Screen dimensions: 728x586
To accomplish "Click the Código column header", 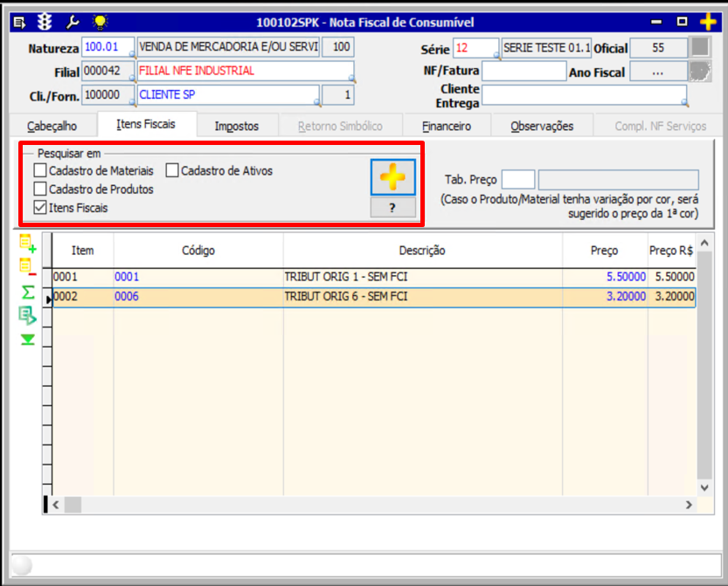I will point(198,251).
